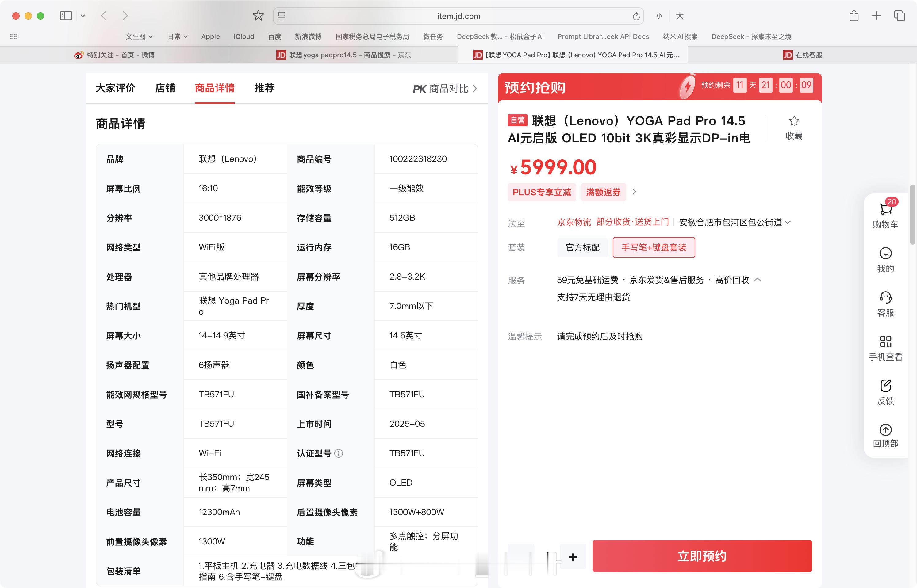
Task: Switch to the 特别关注 微博 tab
Action: tap(115, 55)
